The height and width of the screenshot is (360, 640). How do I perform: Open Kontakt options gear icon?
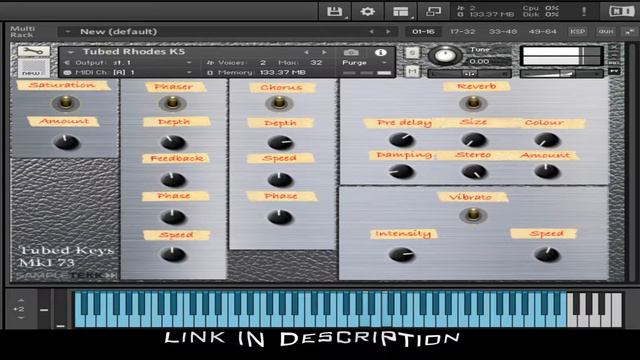(x=367, y=11)
